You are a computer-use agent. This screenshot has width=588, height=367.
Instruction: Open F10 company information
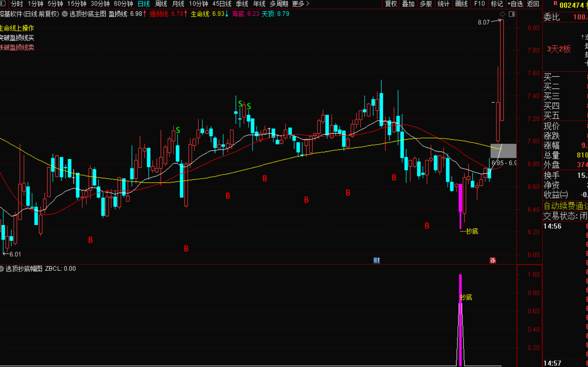(x=479, y=4)
